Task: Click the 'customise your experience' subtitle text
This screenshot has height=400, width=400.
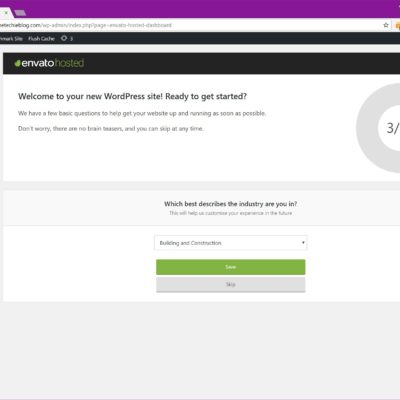Action: click(230, 213)
